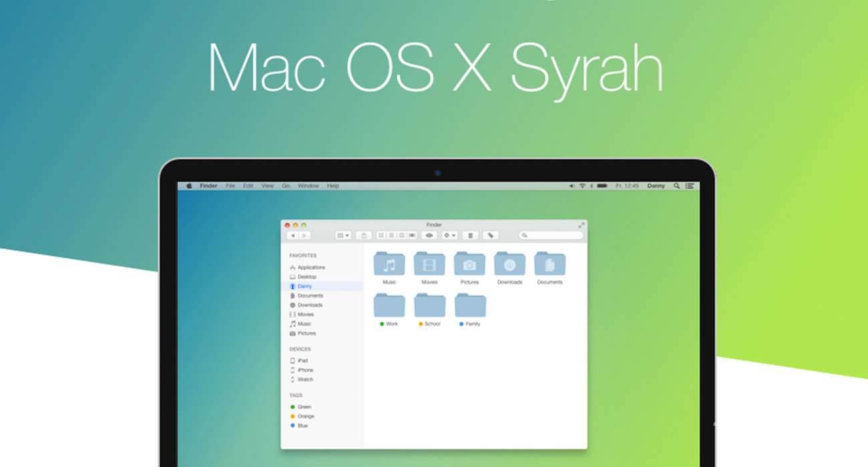Click the DEVICES section header
Image resolution: width=868 pixels, height=467 pixels.
(x=300, y=349)
